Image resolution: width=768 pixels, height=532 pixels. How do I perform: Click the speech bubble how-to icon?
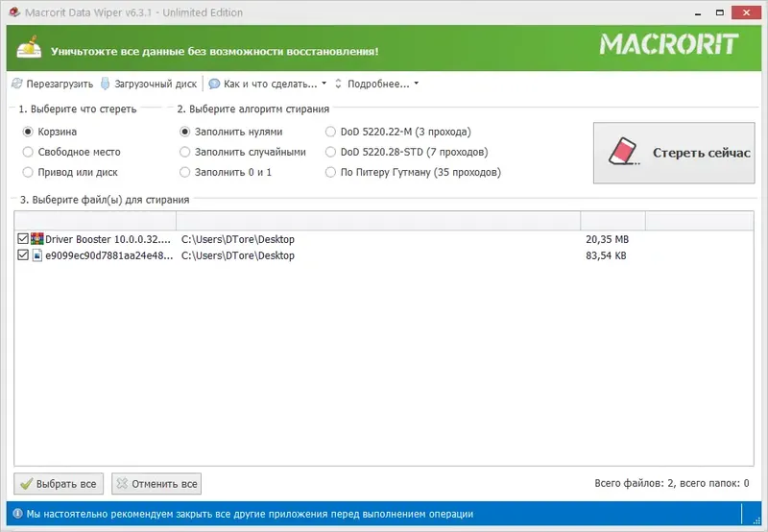(x=214, y=84)
